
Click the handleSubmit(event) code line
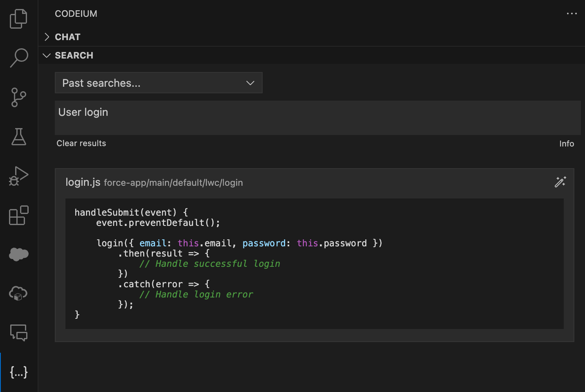coord(131,212)
